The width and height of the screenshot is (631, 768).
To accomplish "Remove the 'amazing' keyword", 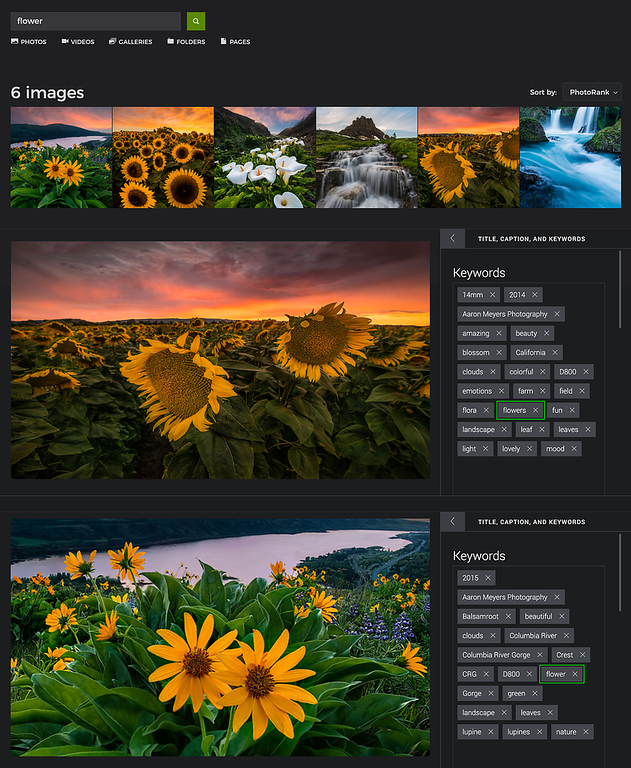I will coord(499,333).
